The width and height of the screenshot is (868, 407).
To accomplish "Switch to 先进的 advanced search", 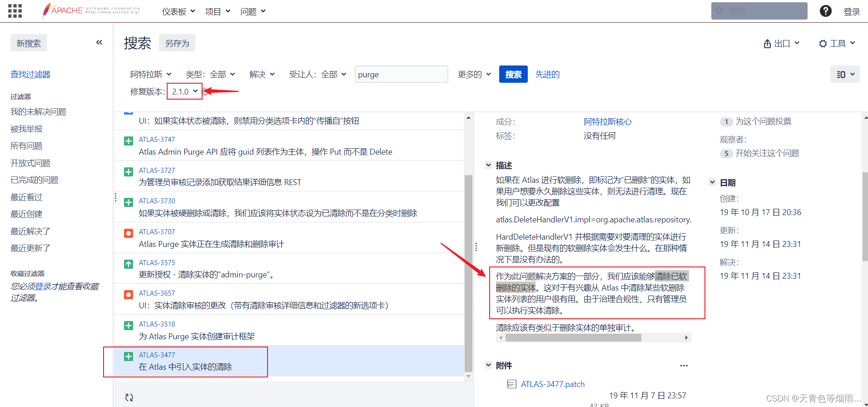I will point(547,75).
